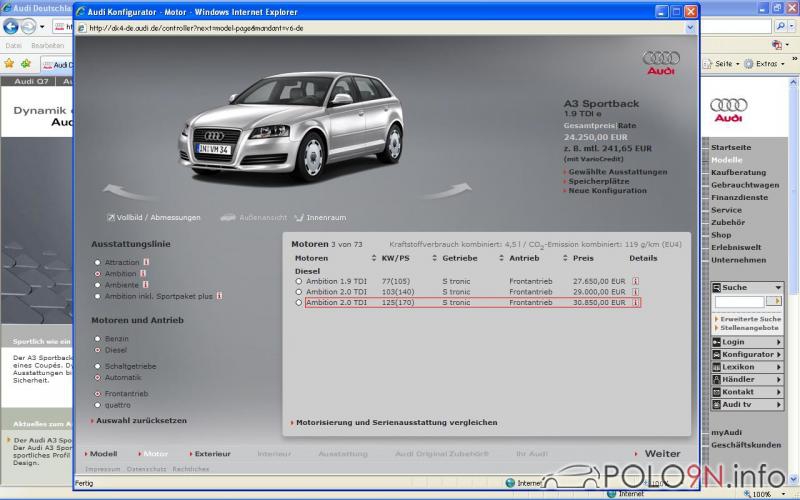This screenshot has width=800, height=500.
Task: Open Kaufberatung in sidebar menu
Action: [x=738, y=172]
